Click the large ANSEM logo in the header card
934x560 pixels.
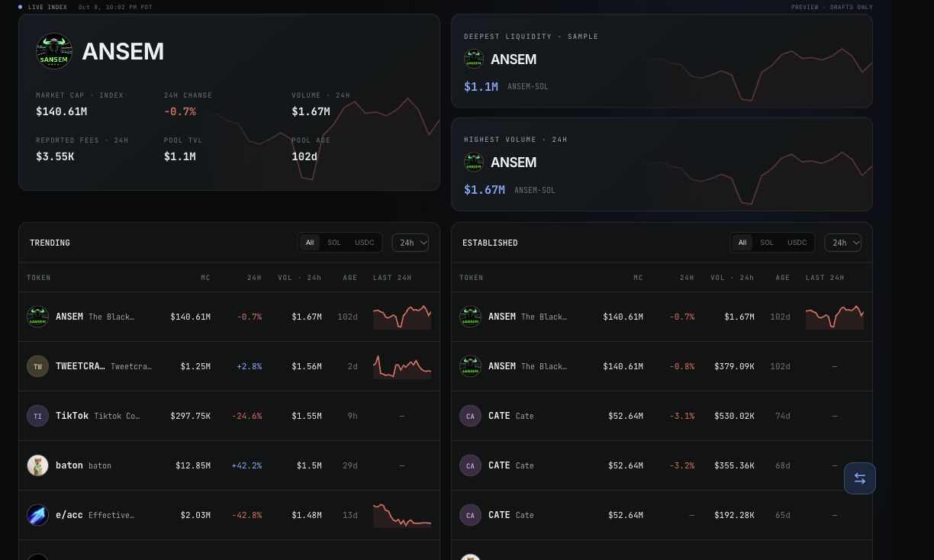click(x=54, y=51)
